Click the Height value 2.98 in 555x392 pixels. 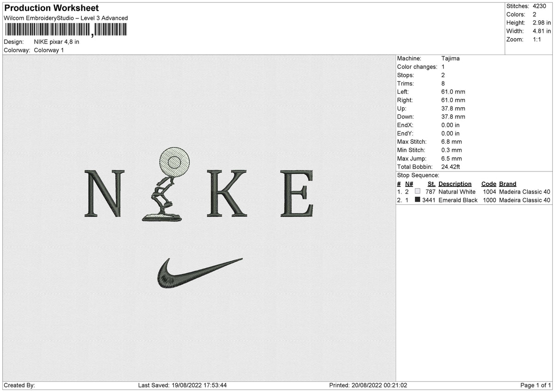point(542,23)
